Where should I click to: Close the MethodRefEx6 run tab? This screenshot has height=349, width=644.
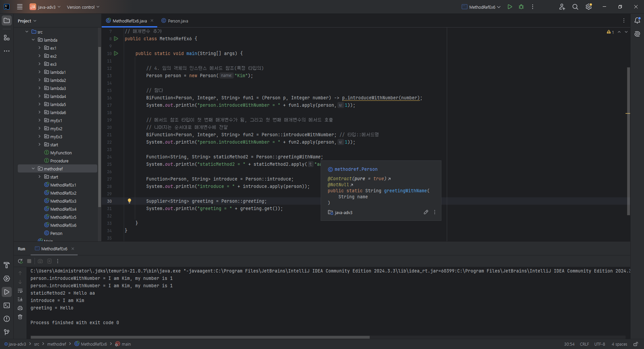[73, 249]
